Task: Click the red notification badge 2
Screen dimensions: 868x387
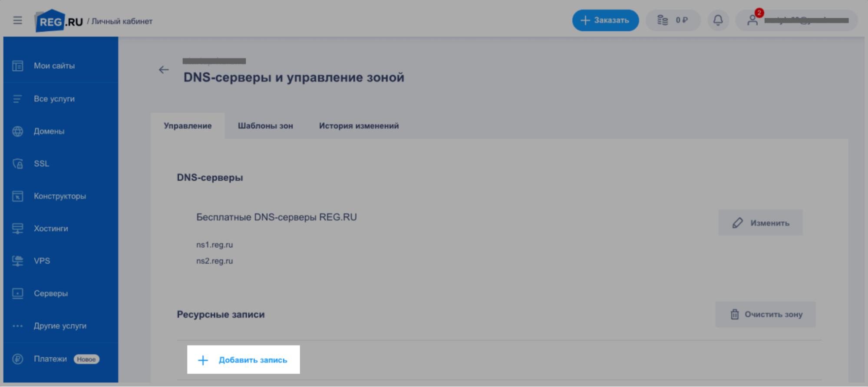Action: click(x=759, y=13)
